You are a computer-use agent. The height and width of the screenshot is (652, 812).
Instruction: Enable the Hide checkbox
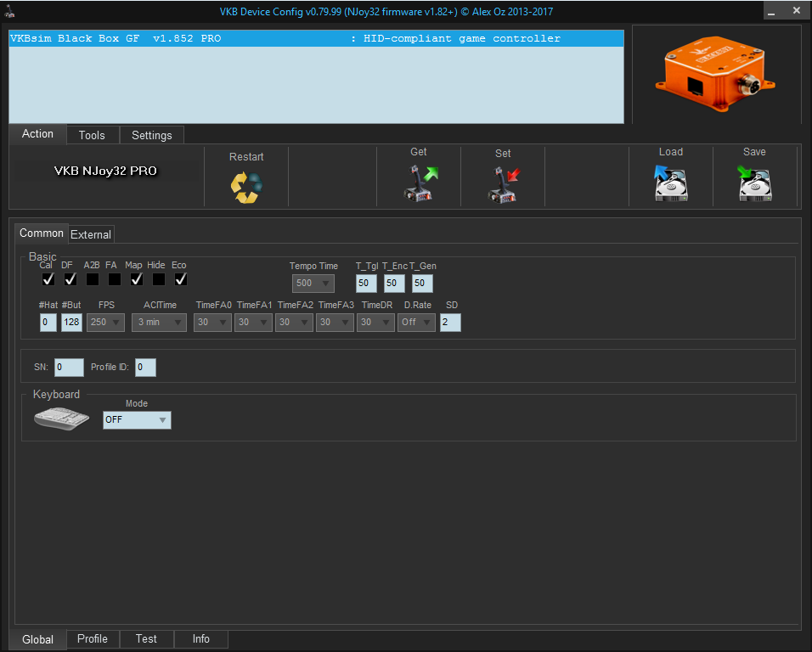pos(158,279)
